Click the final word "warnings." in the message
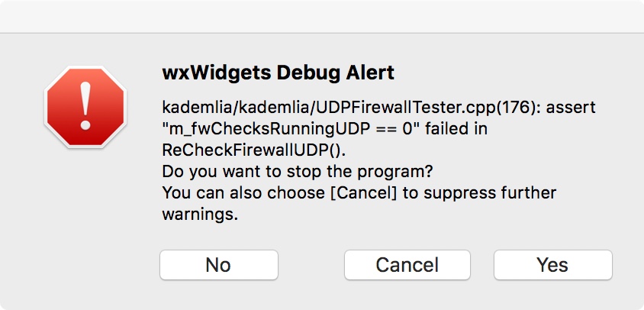The width and height of the screenshot is (644, 310). [x=200, y=215]
